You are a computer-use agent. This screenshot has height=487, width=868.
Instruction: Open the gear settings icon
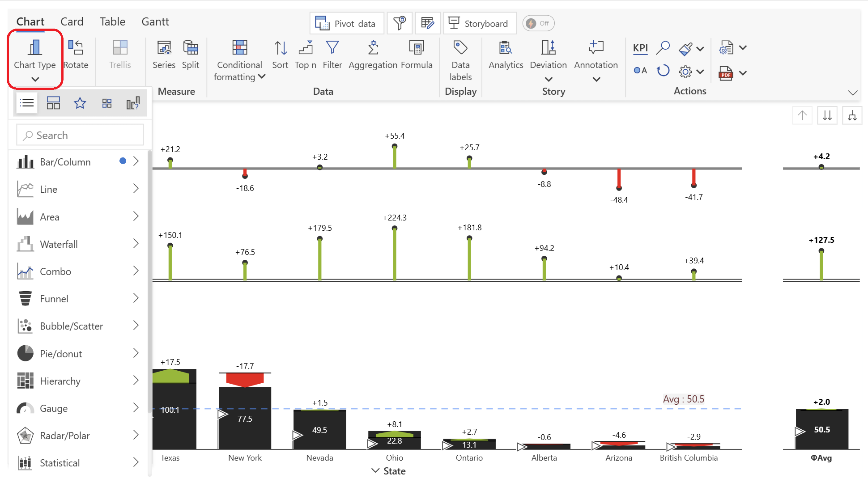coord(685,72)
